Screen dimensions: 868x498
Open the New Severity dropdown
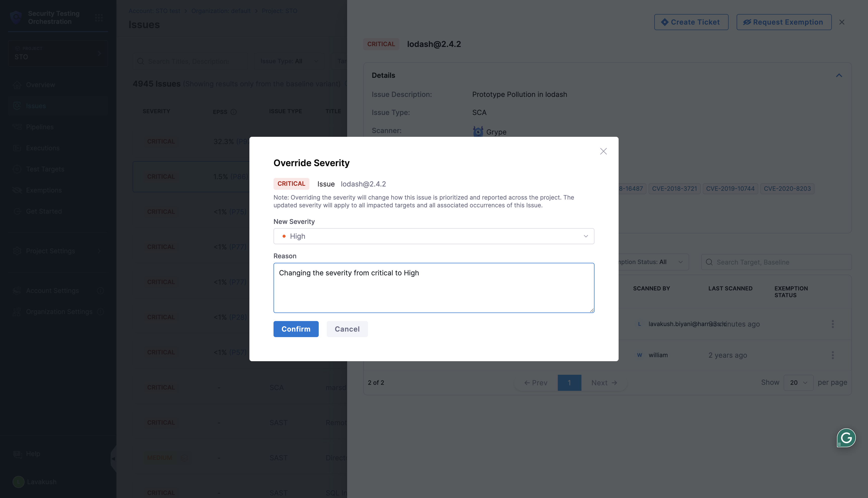tap(433, 236)
